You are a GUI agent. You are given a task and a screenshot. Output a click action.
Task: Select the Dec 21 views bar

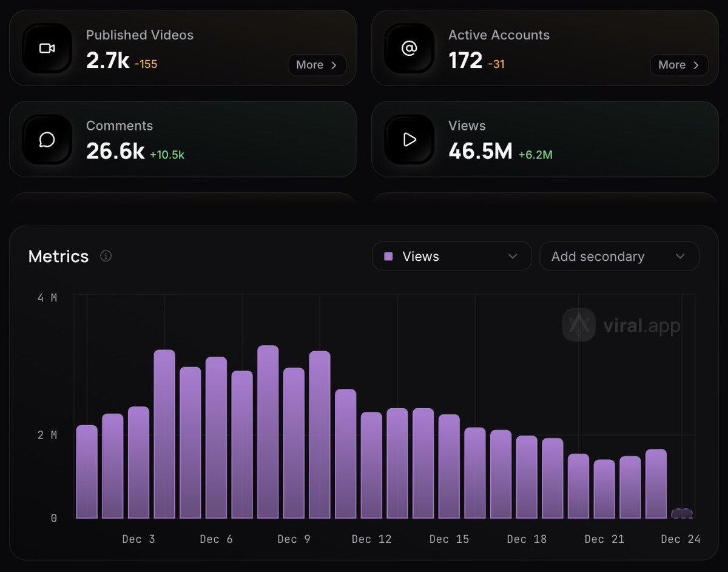click(x=604, y=489)
